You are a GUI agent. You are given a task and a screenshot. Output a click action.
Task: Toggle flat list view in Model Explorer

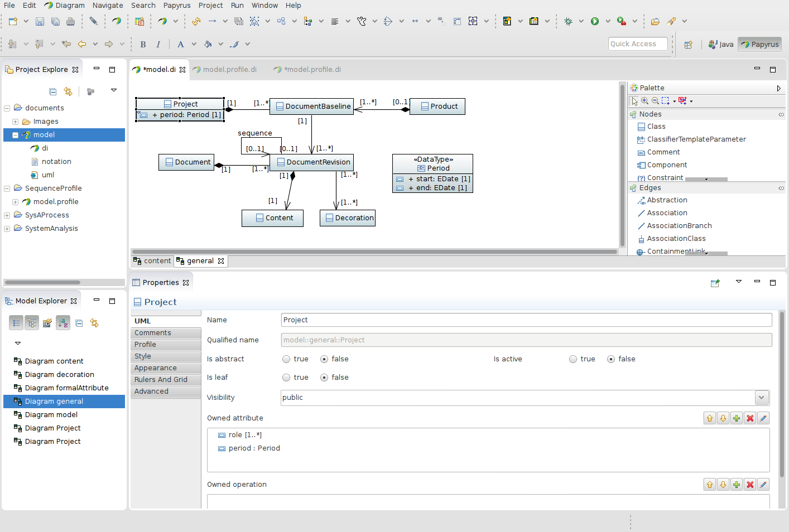[x=16, y=322]
